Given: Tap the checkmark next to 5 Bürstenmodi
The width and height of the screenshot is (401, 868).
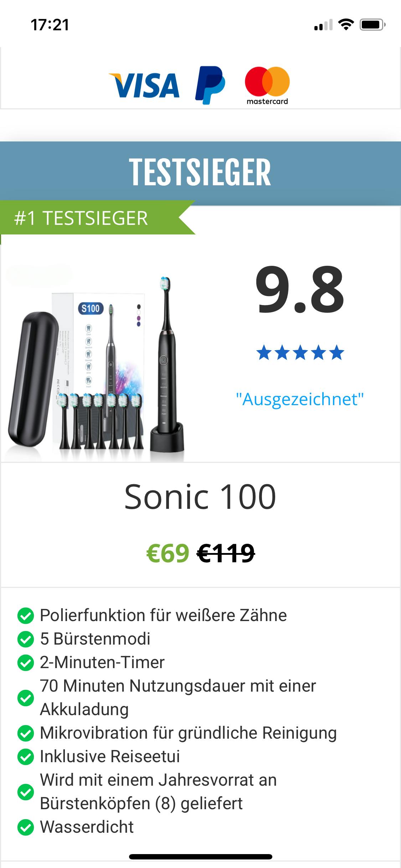Looking at the screenshot, I should (x=26, y=639).
